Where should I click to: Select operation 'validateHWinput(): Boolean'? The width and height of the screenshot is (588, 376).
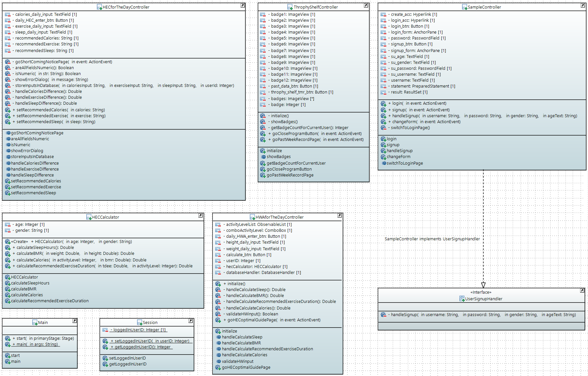(250, 314)
